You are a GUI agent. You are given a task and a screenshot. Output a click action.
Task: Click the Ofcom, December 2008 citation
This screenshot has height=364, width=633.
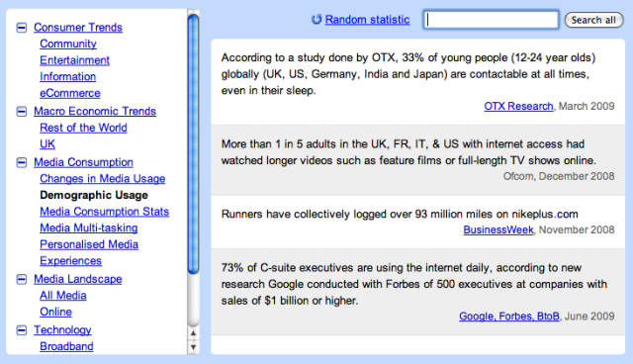pyautogui.click(x=559, y=176)
